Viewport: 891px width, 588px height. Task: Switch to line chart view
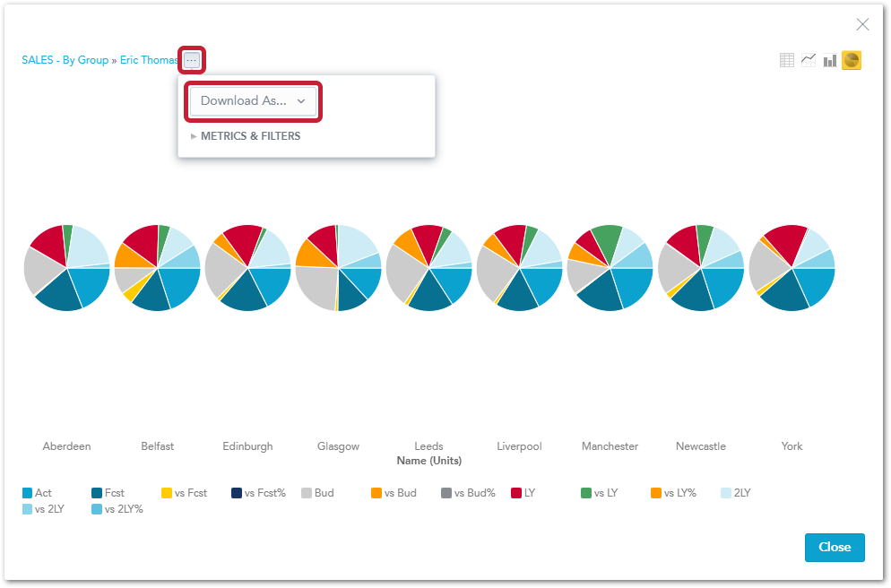809,60
